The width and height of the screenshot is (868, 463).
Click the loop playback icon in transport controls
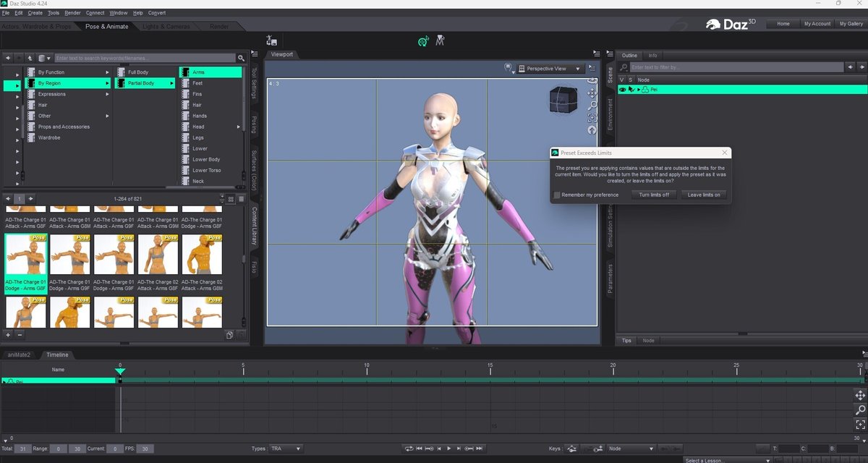409,449
